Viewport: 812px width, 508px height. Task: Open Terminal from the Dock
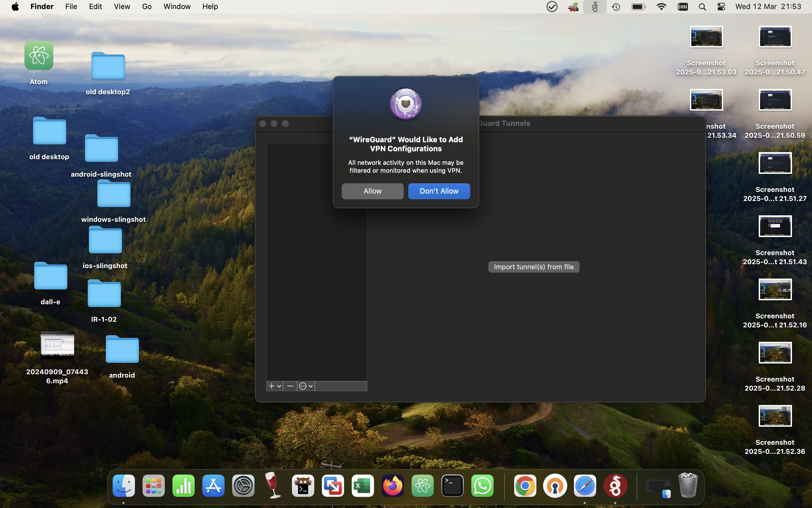(452, 486)
